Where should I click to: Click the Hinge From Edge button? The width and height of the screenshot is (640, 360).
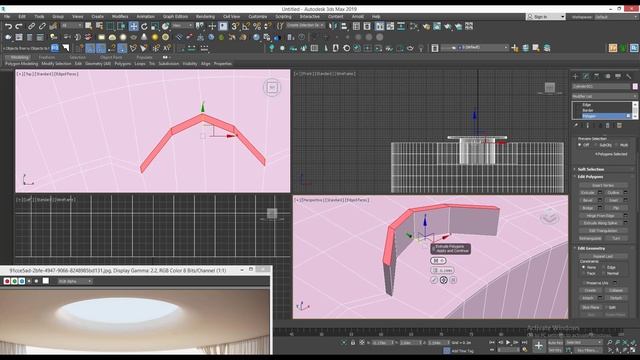click(601, 216)
